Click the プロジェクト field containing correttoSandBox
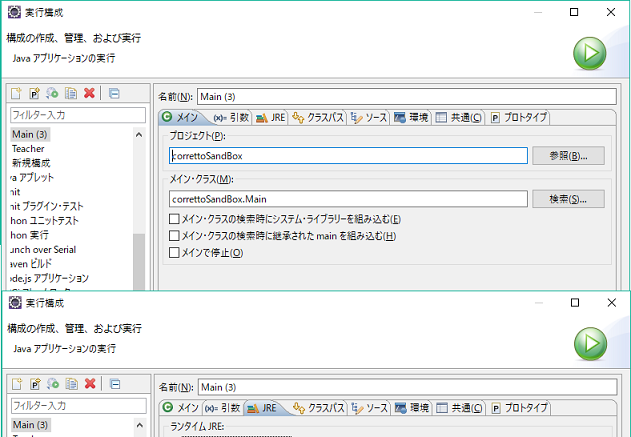631x437 pixels. 348,156
